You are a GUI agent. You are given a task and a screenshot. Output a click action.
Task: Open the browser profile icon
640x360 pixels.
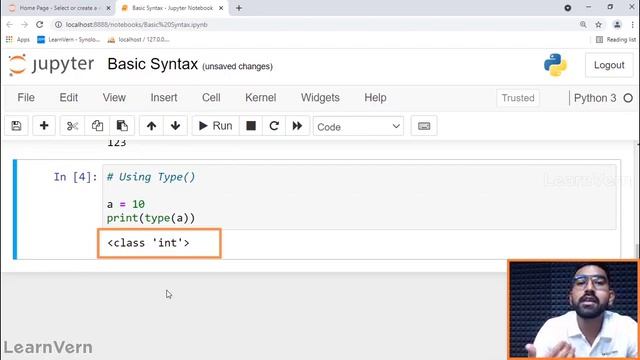pyautogui.click(x=617, y=24)
